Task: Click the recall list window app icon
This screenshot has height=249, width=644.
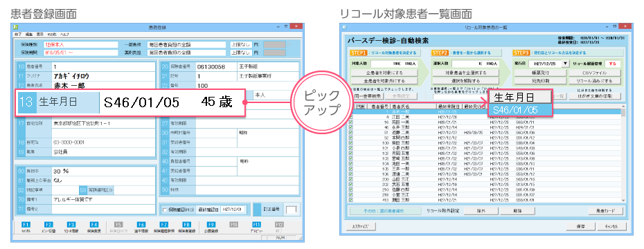Action: [x=345, y=27]
